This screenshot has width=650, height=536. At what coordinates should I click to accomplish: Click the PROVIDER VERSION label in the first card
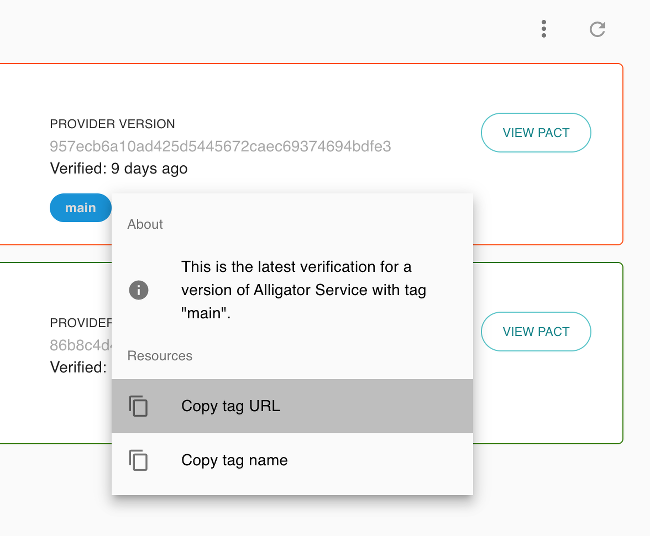click(112, 124)
